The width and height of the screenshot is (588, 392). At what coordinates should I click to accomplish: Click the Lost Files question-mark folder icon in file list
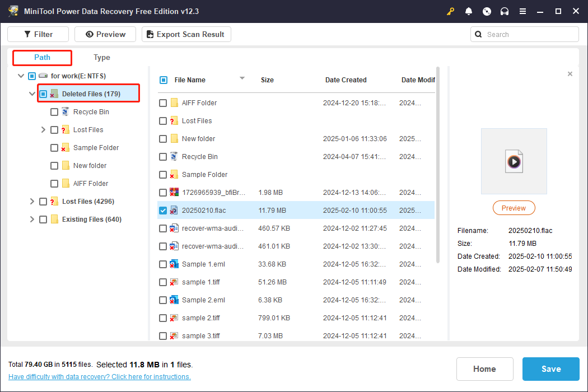point(174,120)
